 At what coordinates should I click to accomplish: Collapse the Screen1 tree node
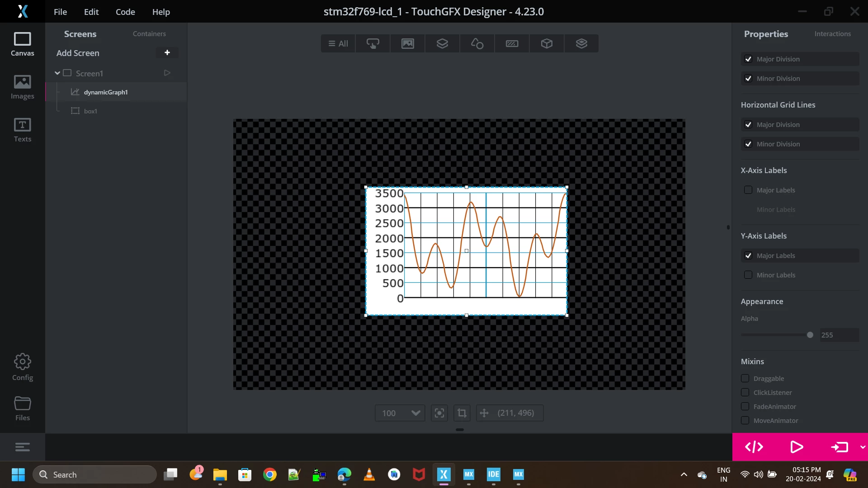point(57,73)
